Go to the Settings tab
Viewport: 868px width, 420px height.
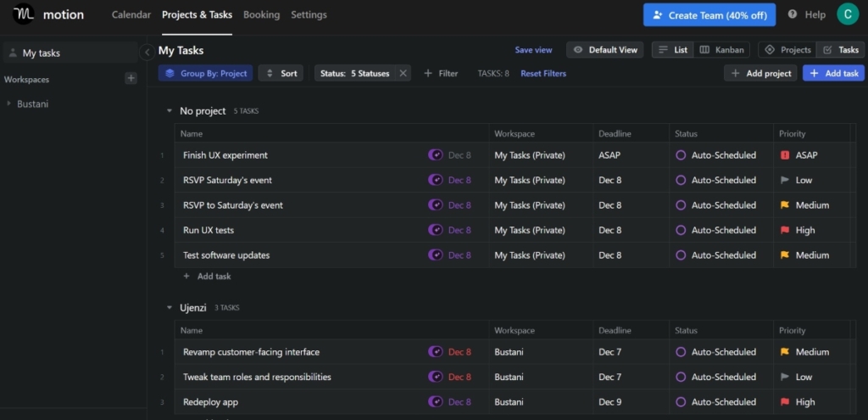(309, 15)
